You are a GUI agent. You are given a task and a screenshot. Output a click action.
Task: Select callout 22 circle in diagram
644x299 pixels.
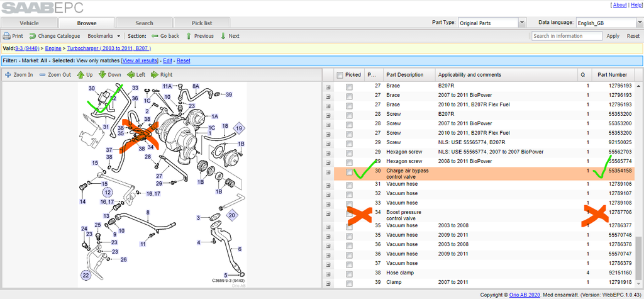(86, 276)
